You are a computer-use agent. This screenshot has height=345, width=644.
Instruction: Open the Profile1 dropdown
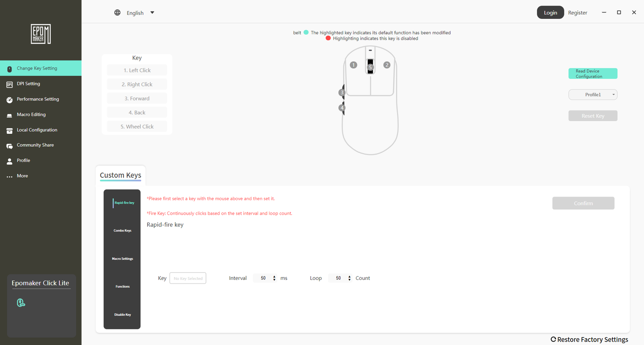click(592, 94)
